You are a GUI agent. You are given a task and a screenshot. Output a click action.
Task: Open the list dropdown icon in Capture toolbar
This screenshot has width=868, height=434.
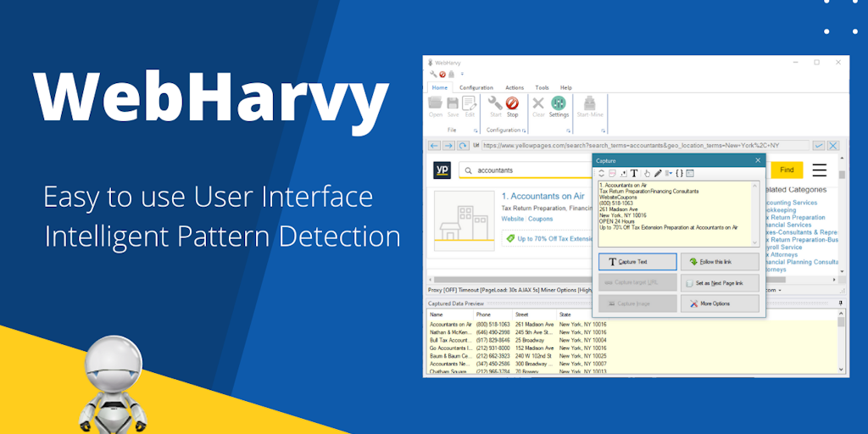[x=669, y=173]
